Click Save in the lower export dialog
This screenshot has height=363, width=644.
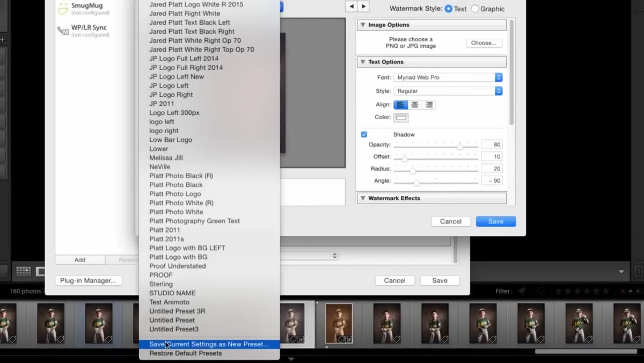[x=440, y=280]
